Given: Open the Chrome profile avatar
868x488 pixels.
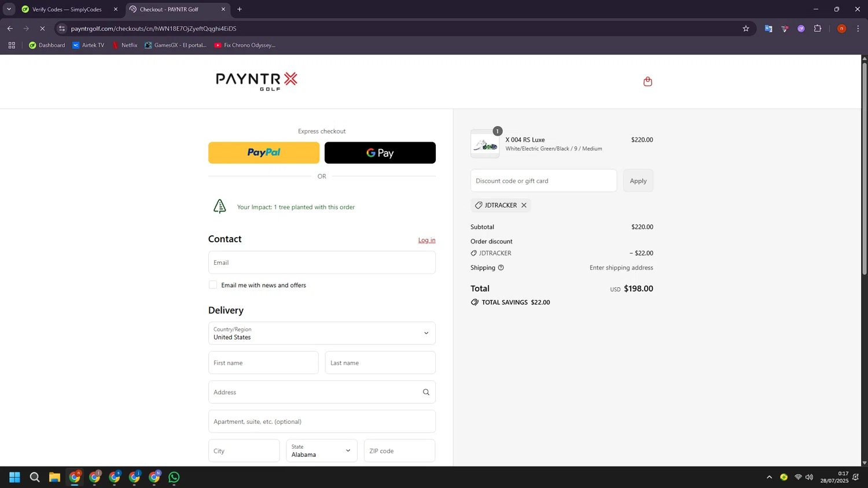Looking at the screenshot, I should (x=842, y=28).
